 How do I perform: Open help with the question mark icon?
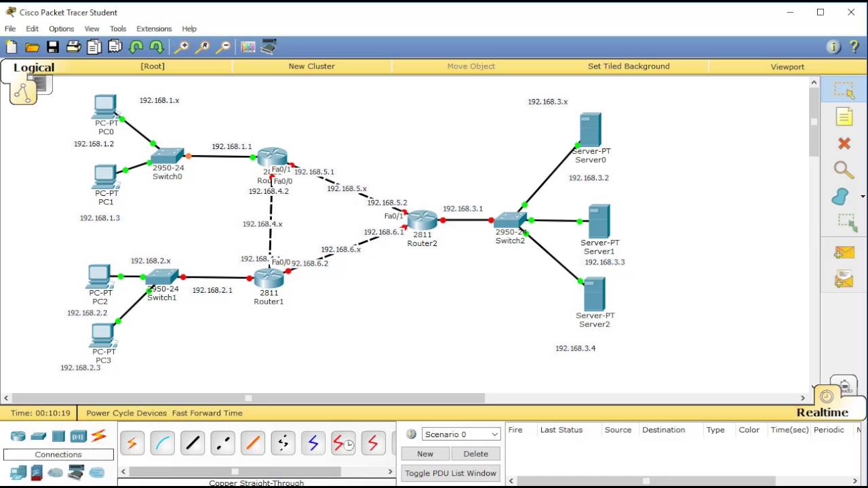(x=854, y=47)
